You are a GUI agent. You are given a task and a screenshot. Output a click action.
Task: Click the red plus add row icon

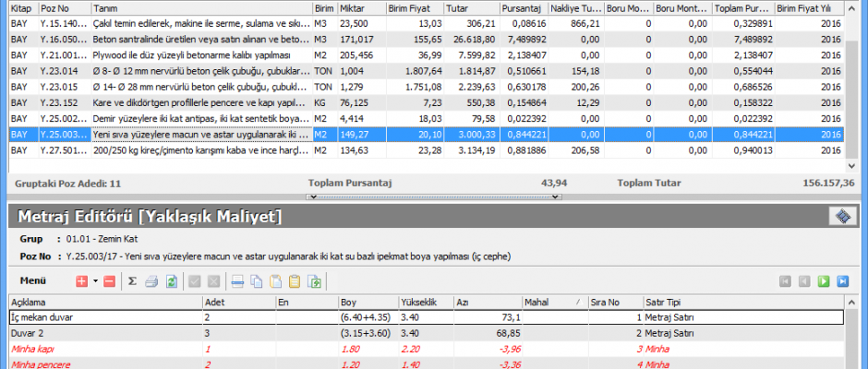pyautogui.click(x=81, y=280)
